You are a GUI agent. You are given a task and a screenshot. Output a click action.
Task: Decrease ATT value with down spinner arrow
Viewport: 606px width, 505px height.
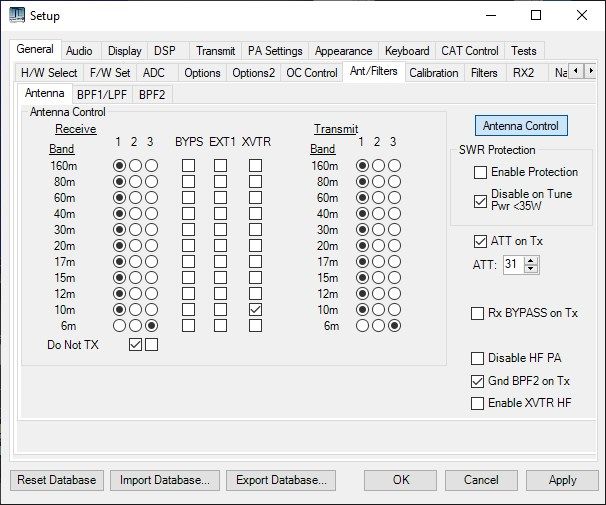tap(532, 269)
